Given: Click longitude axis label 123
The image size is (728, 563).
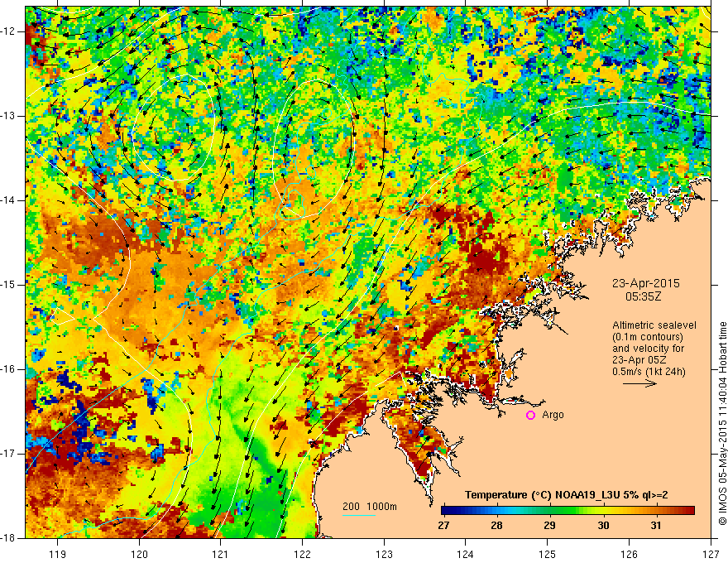Looking at the screenshot, I should [x=383, y=552].
